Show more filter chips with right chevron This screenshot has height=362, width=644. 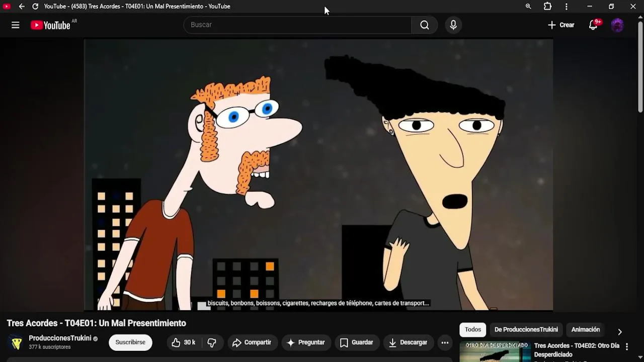(x=620, y=332)
